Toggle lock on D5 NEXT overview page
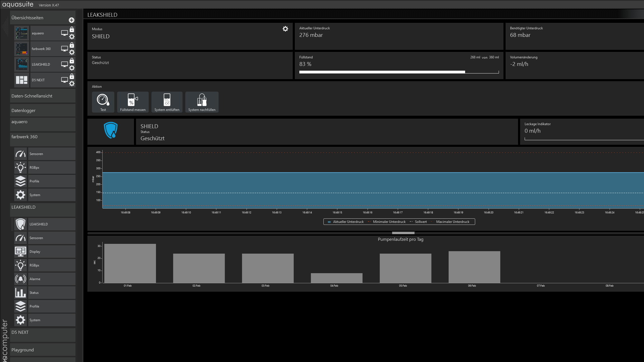Viewport: 644px width, 362px height. [72, 77]
